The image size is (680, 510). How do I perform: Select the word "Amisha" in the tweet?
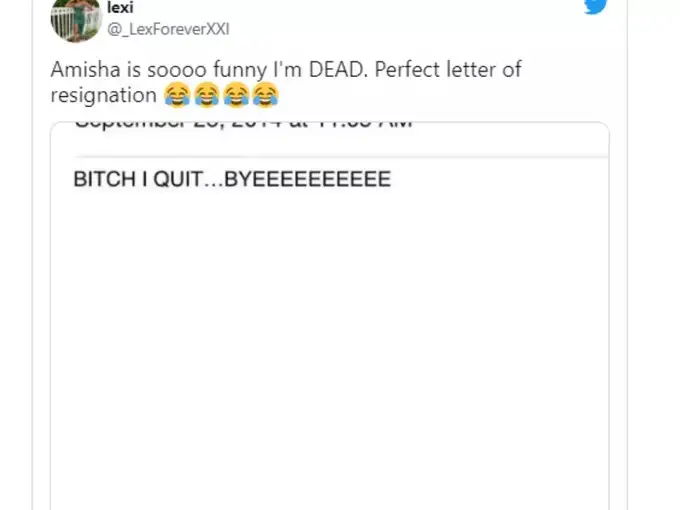[85, 69]
